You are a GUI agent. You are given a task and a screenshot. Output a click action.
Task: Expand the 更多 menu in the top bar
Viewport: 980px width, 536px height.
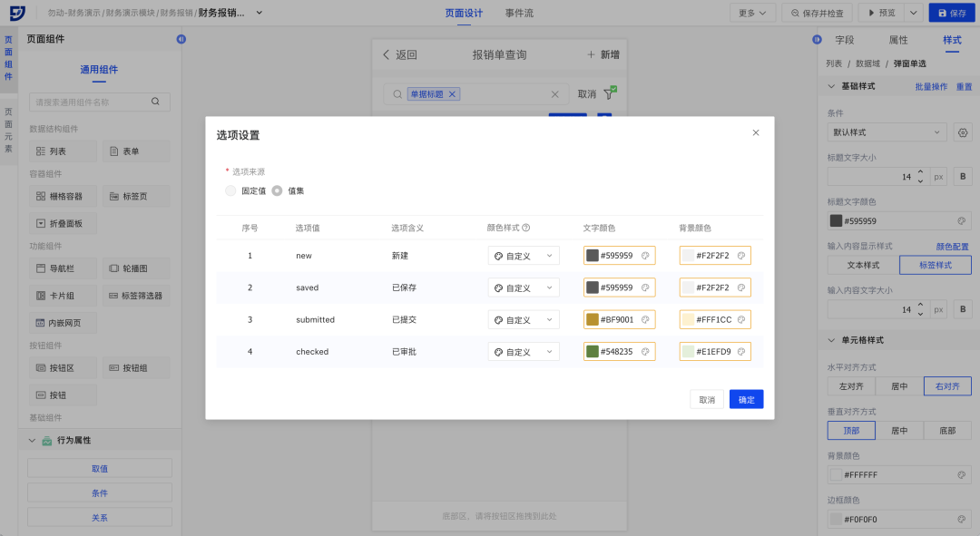point(752,13)
